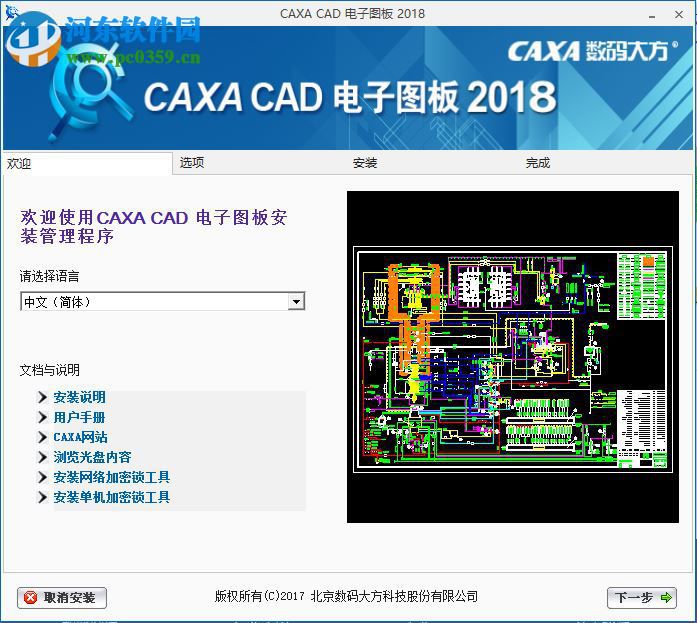Click the arrow icon beside 浏览光盘内容

coord(43,457)
